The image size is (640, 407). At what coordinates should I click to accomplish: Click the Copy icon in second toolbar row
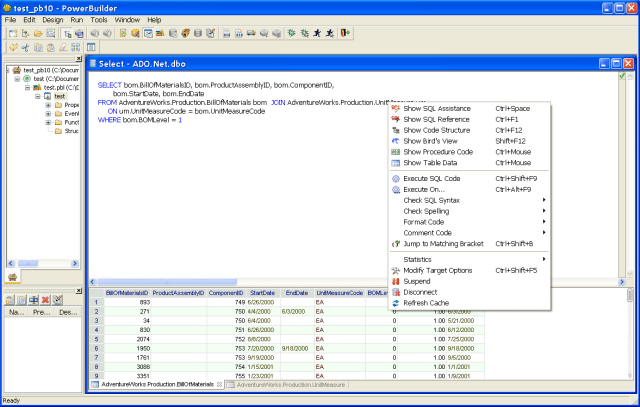(38, 48)
